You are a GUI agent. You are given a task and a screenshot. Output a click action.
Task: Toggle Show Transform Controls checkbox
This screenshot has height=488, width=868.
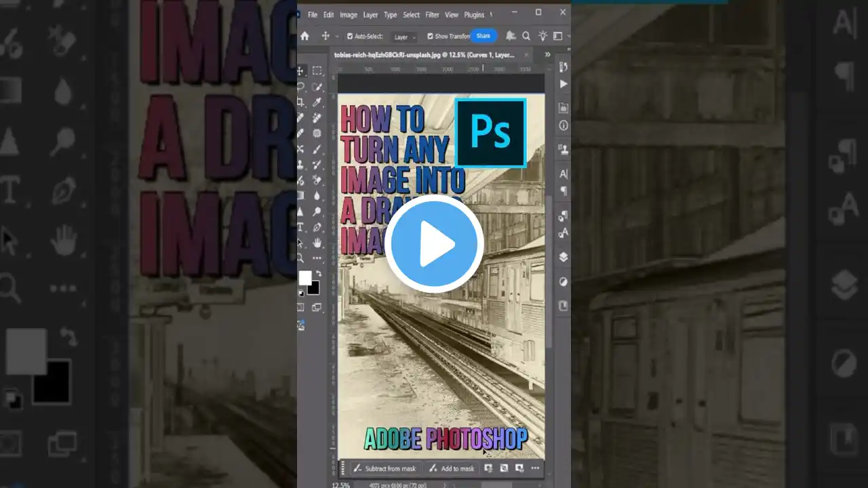click(x=431, y=37)
